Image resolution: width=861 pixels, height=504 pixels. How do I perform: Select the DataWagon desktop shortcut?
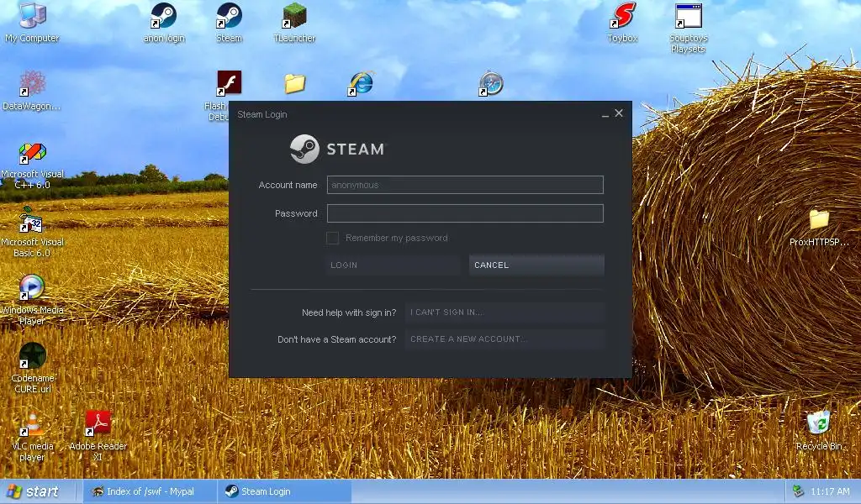pyautogui.click(x=33, y=83)
